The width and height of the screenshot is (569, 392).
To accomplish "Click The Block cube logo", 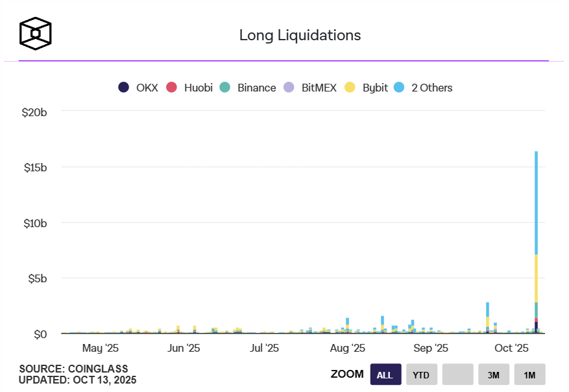I will click(35, 33).
